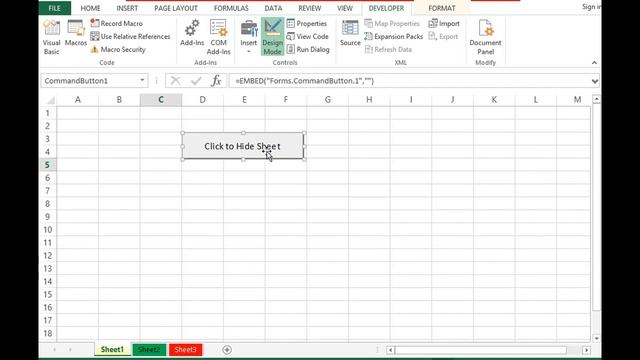Viewport: 640px width, 360px height.
Task: Switch to the red Sheet3 tab
Action: click(185, 350)
